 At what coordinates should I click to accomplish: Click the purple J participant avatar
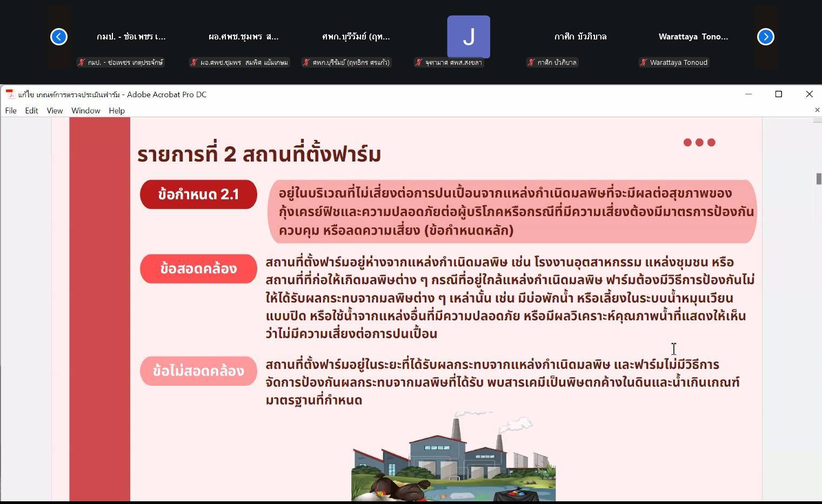click(x=468, y=37)
